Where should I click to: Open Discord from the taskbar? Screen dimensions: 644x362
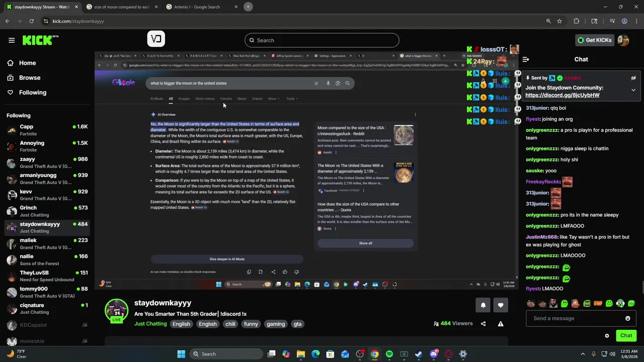point(434,354)
